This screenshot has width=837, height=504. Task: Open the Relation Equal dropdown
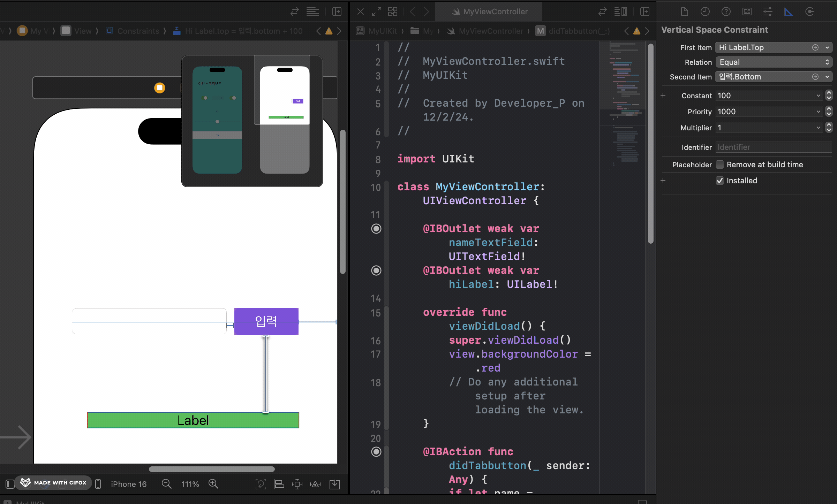tap(774, 62)
